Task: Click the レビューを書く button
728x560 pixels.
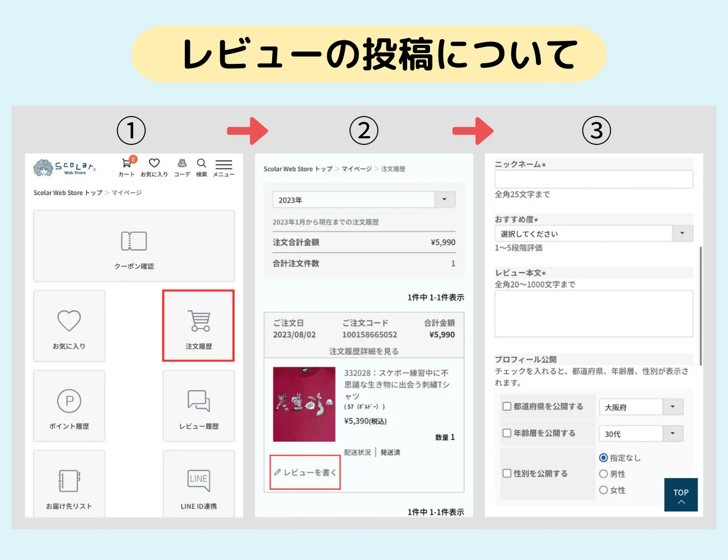Action: click(x=305, y=473)
